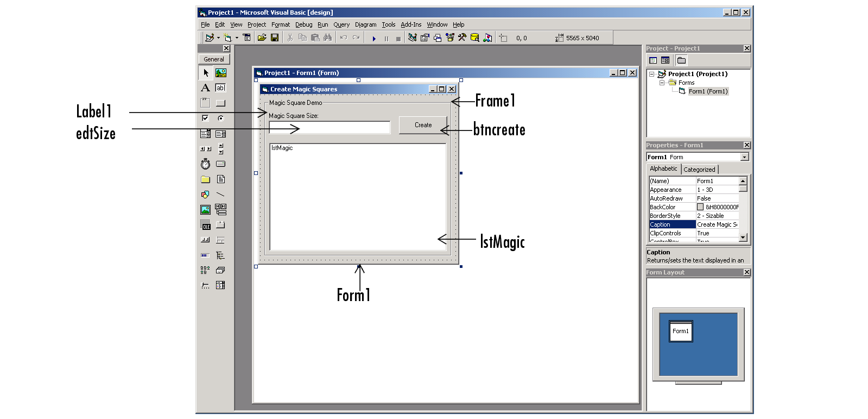868x419 pixels.
Task: Open the Add-Ins menu
Action: [411, 24]
